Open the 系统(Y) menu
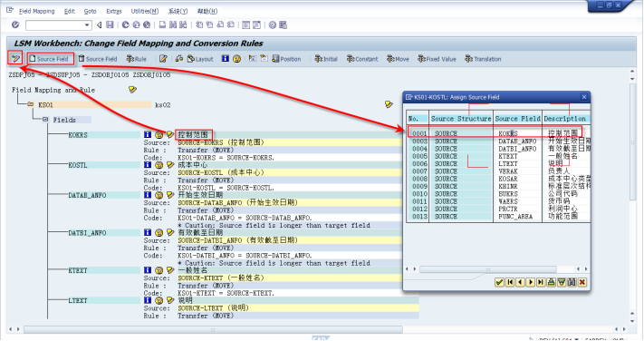Image resolution: width=644 pixels, height=341 pixels. pyautogui.click(x=178, y=11)
